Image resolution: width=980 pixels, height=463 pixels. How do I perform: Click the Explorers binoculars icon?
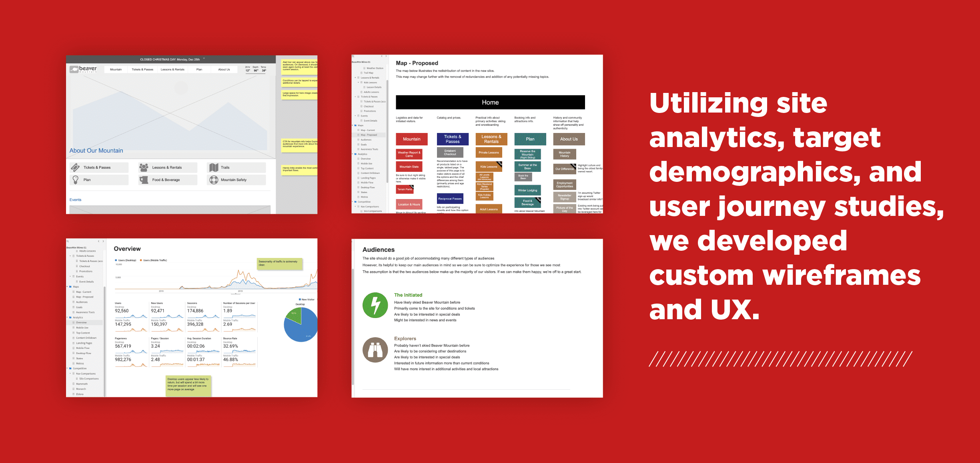point(376,349)
